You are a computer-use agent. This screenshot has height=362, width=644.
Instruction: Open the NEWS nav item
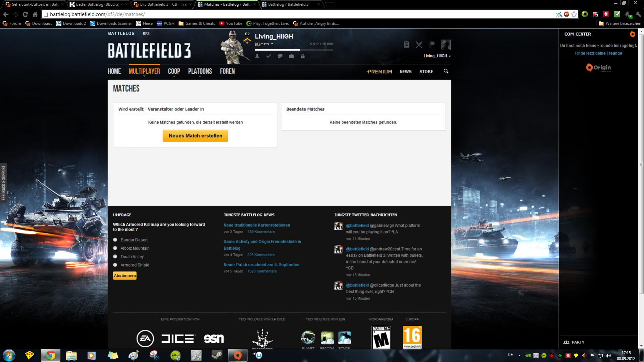click(405, 71)
